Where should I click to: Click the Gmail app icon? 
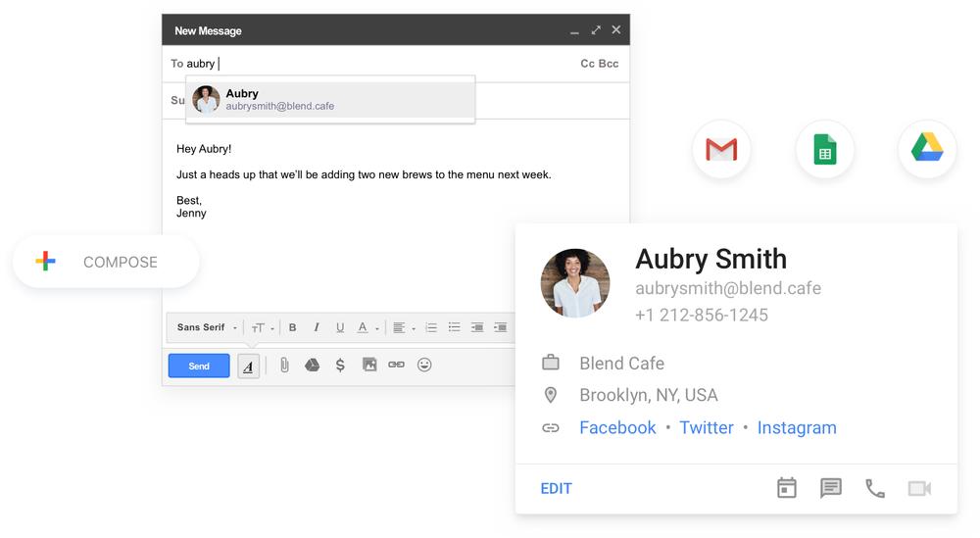pos(721,149)
